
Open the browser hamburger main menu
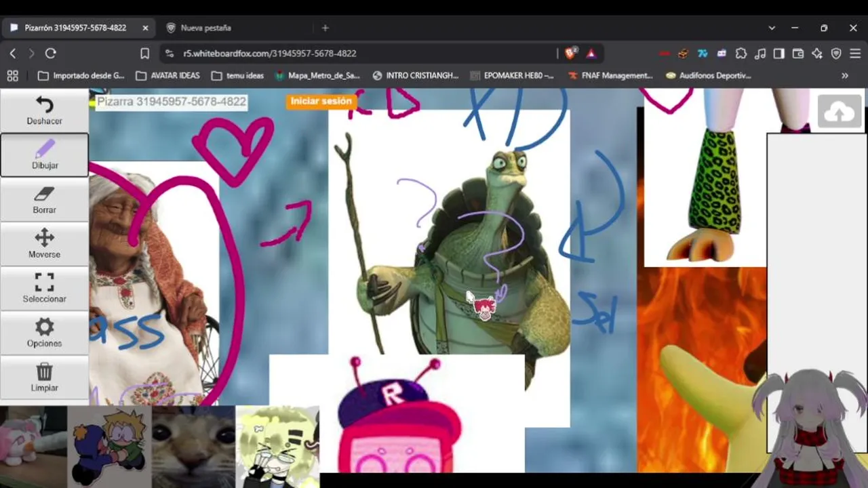[854, 53]
